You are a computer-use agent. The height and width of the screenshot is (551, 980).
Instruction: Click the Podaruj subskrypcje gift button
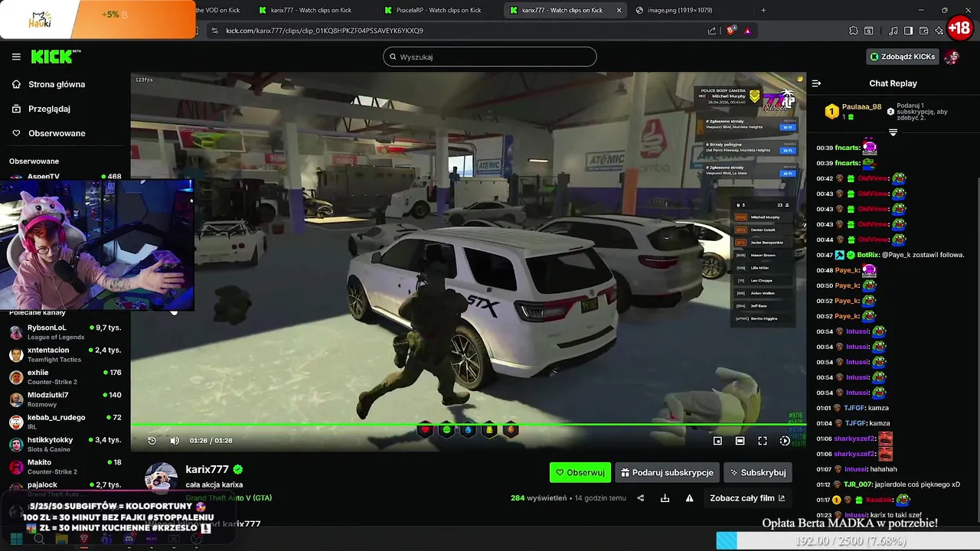pos(667,472)
